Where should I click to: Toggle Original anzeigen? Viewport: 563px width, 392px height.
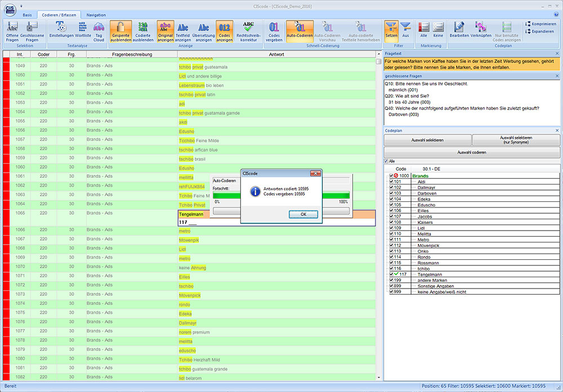coord(165,31)
